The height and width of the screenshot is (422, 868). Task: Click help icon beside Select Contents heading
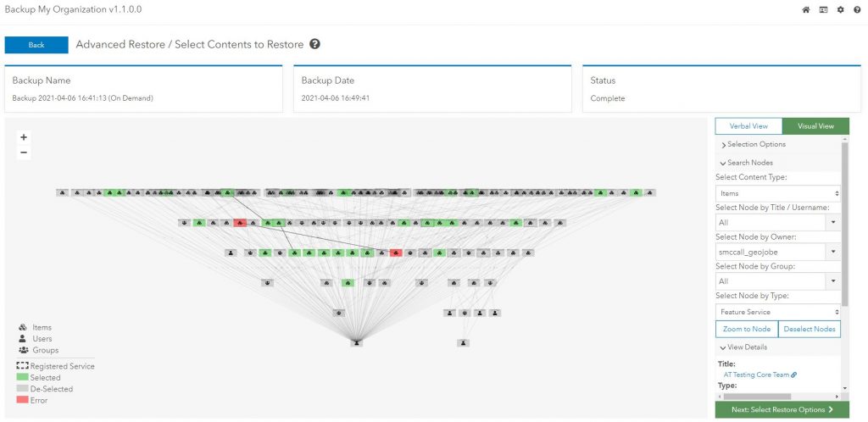(315, 44)
